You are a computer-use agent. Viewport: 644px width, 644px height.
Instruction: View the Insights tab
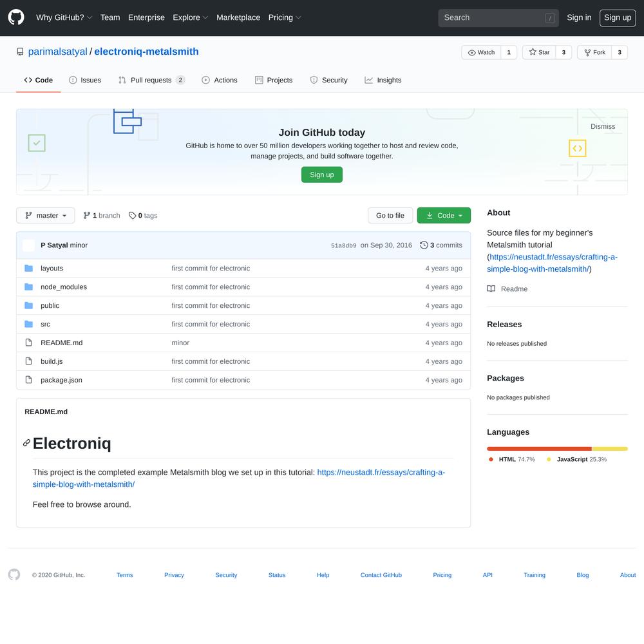pyautogui.click(x=383, y=80)
